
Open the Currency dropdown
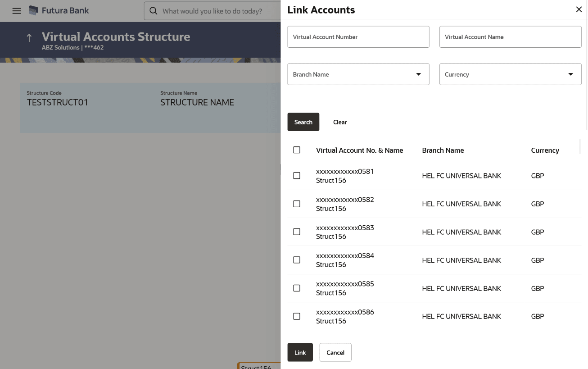(x=510, y=74)
